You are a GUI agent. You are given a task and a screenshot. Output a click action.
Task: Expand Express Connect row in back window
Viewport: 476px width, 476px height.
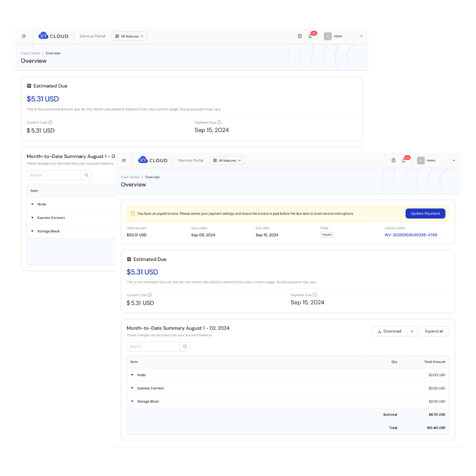coord(32,218)
